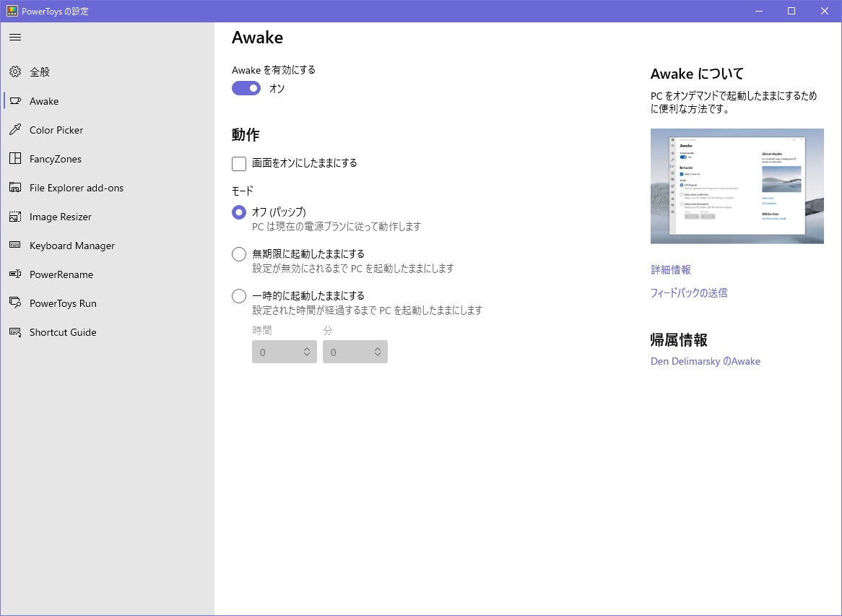The width and height of the screenshot is (842, 616).
Task: Go to the Color Picker page
Action: (x=108, y=130)
